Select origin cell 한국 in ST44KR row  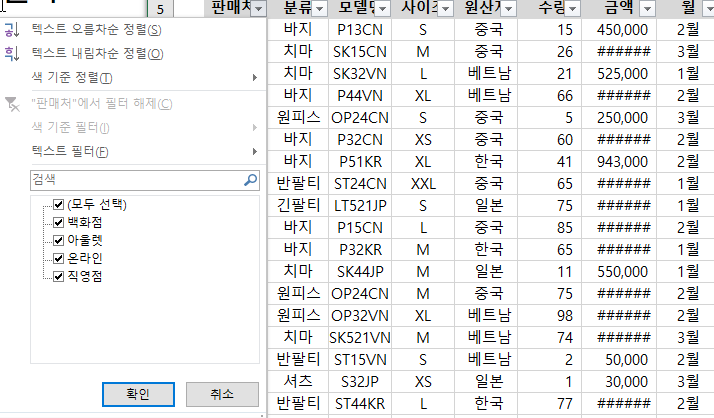tap(486, 404)
